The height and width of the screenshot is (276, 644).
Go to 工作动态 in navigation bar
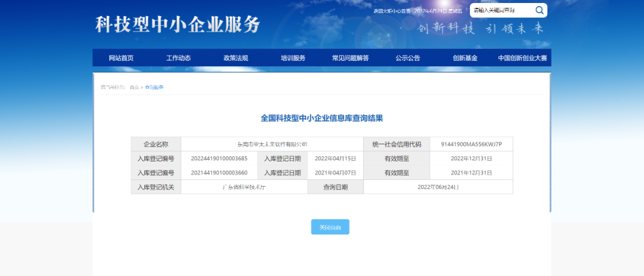pos(179,58)
